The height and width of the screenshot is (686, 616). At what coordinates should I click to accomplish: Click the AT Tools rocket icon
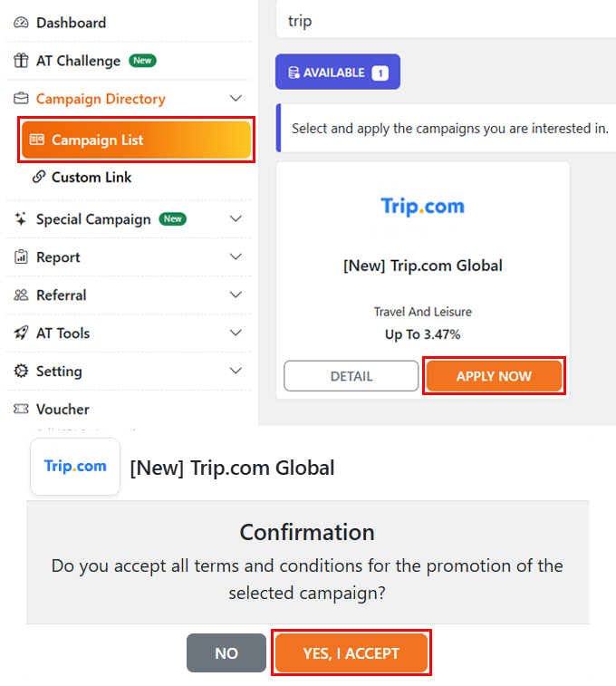pyautogui.click(x=21, y=333)
